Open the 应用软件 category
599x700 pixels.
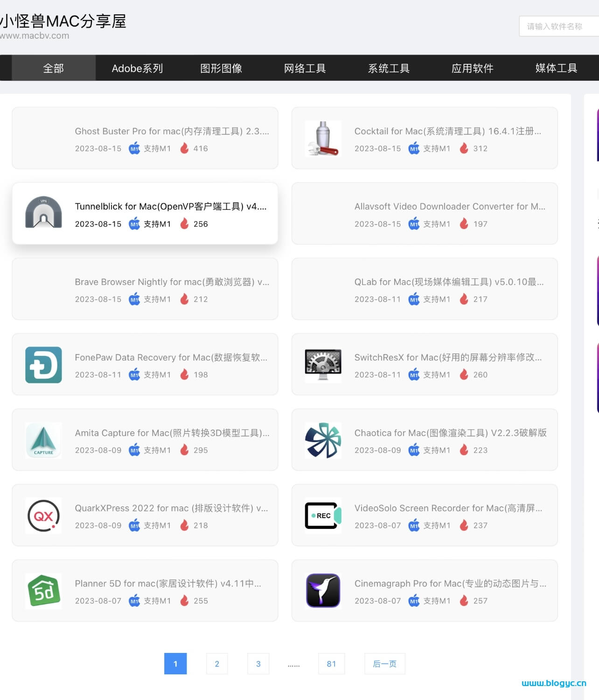473,68
